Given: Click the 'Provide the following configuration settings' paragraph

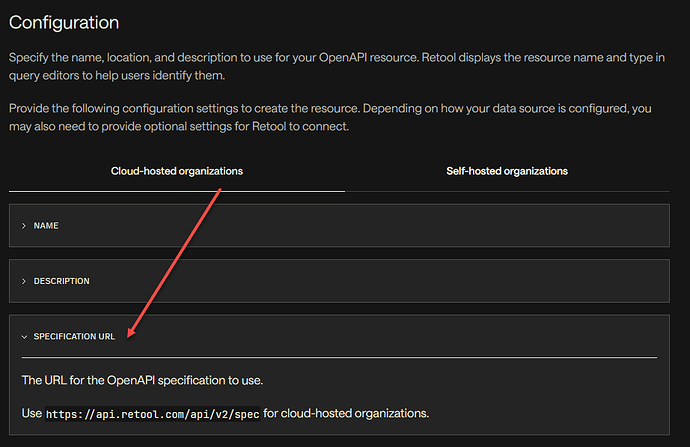Looking at the screenshot, I should [330, 117].
